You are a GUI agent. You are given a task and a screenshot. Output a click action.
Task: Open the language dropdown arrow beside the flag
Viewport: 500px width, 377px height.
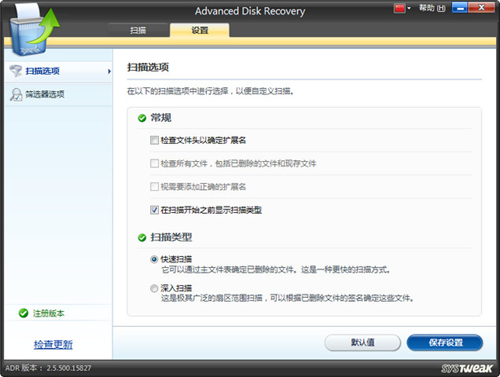(409, 8)
